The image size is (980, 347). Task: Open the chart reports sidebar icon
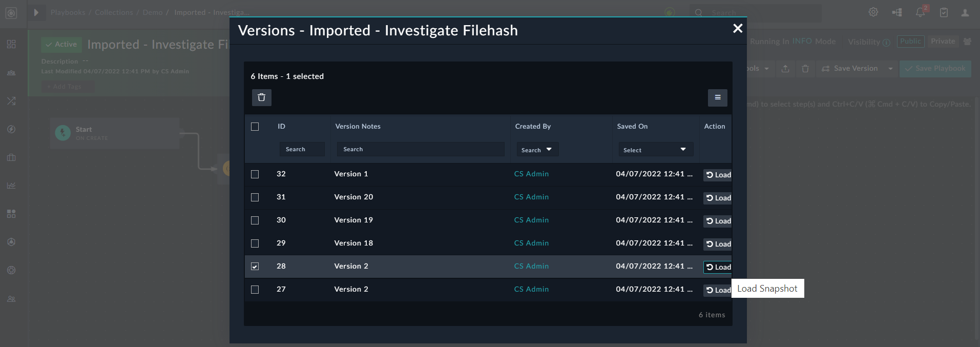click(11, 186)
